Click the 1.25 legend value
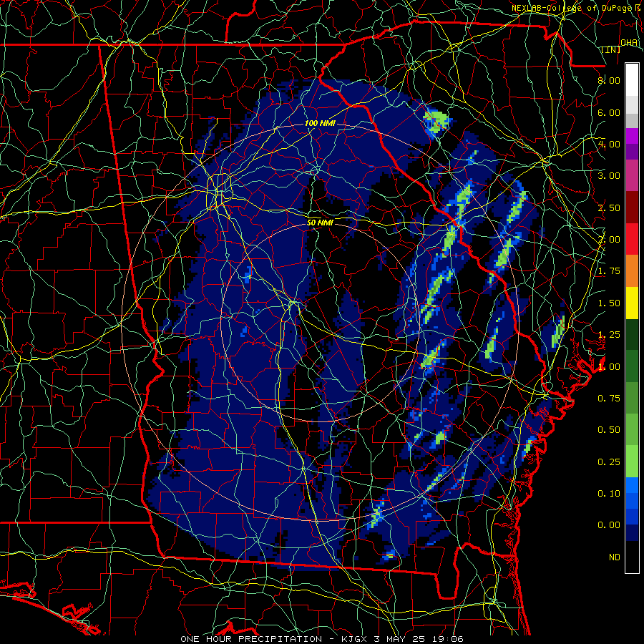Screen dimensions: 644x644 pyautogui.click(x=609, y=335)
